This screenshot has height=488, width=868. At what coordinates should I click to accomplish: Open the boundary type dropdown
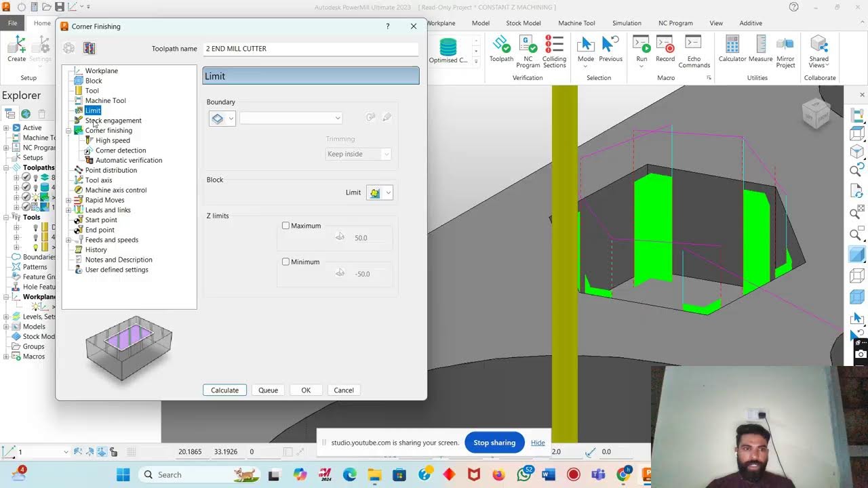pyautogui.click(x=222, y=118)
